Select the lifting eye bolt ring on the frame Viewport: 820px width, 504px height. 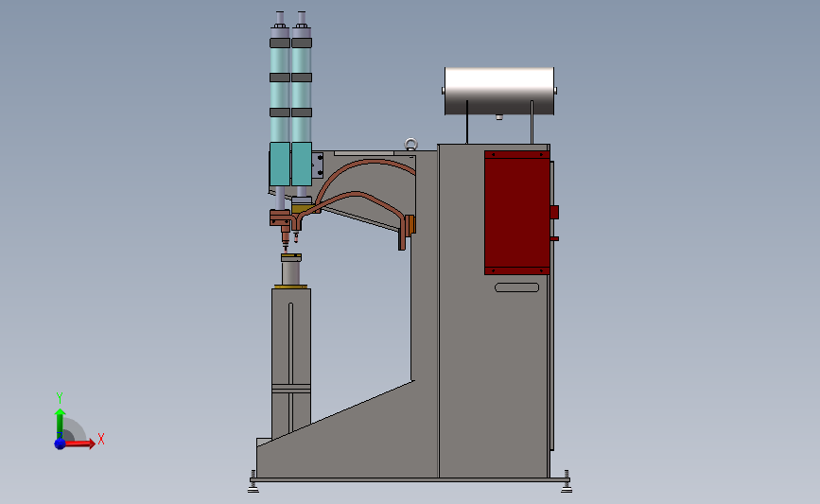411,144
